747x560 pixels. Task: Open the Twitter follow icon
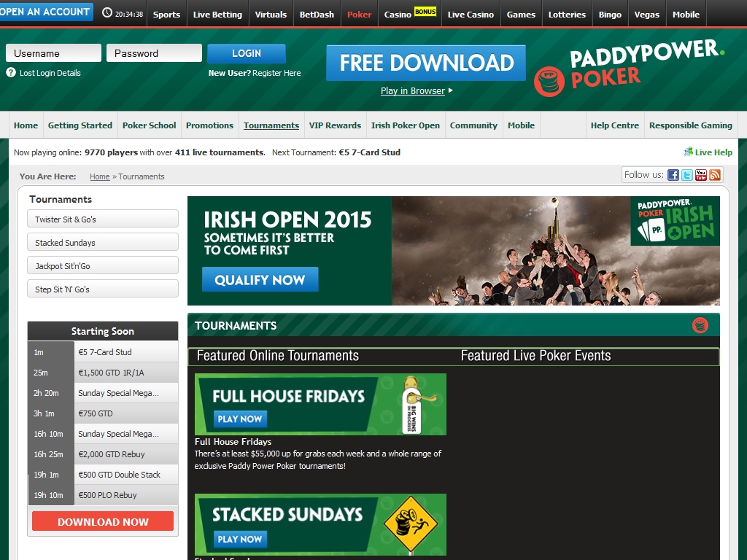click(686, 175)
